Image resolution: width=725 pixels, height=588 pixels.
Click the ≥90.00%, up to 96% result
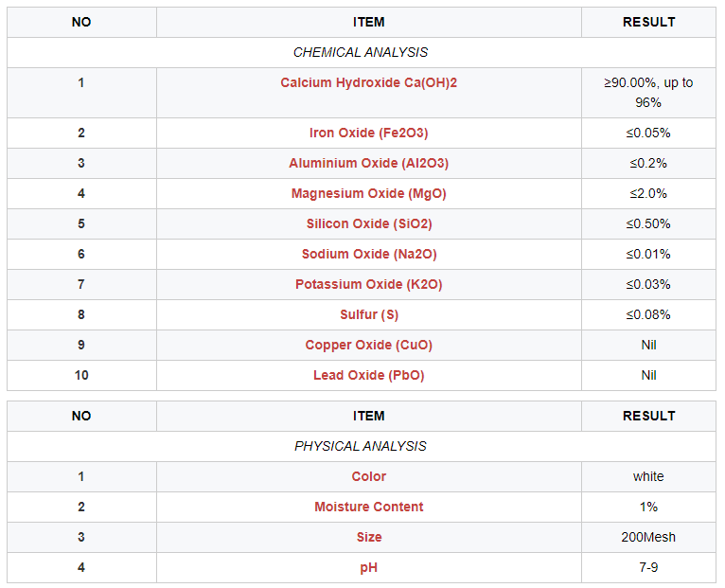(648, 92)
